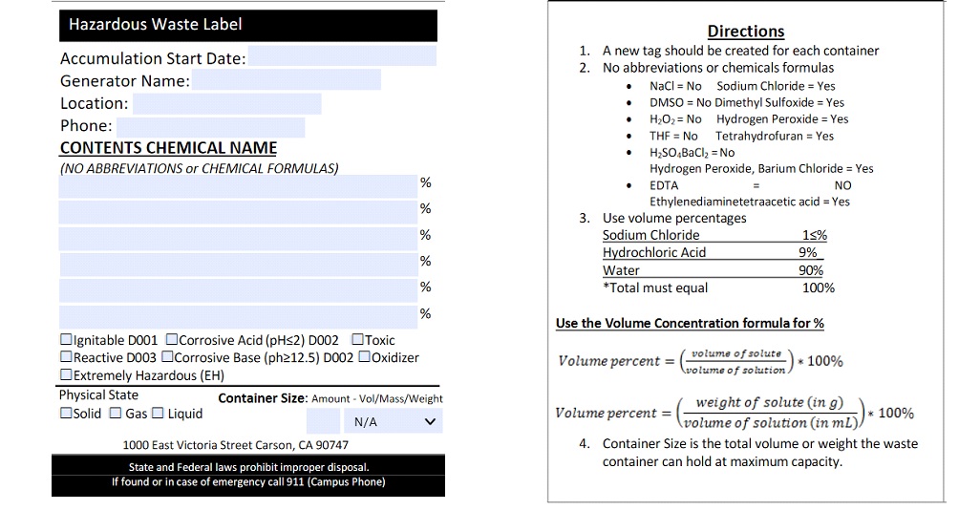This screenshot has height=511, width=980.
Task: Click the Location input field
Action: click(x=227, y=104)
